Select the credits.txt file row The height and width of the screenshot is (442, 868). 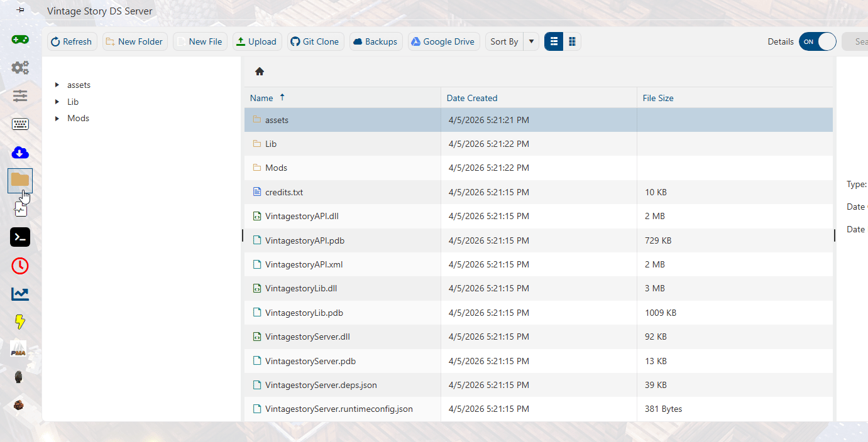click(x=284, y=192)
